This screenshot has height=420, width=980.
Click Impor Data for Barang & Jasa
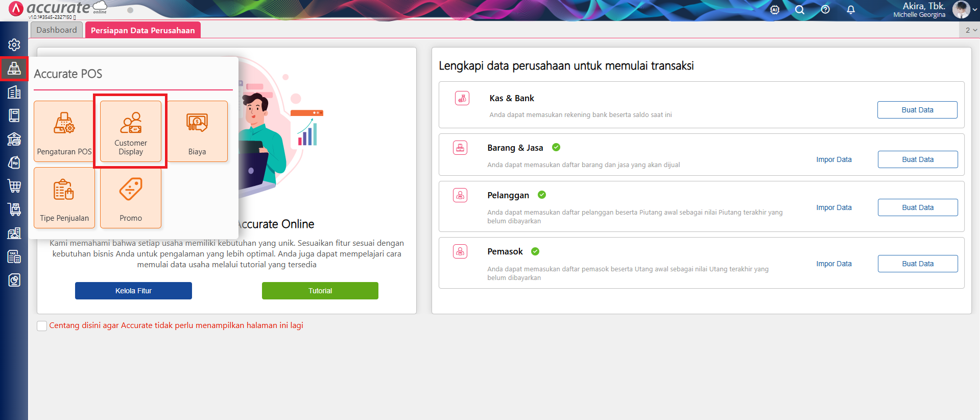pos(833,159)
